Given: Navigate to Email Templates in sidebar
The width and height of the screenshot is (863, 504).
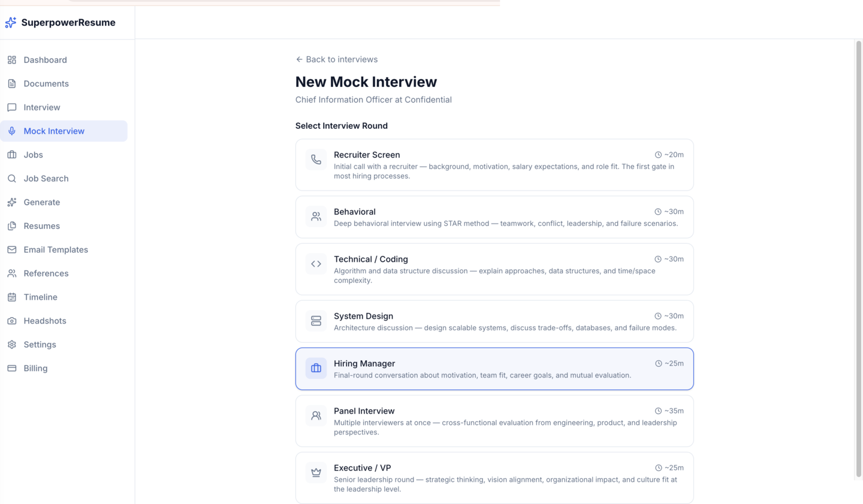Looking at the screenshot, I should (x=56, y=249).
